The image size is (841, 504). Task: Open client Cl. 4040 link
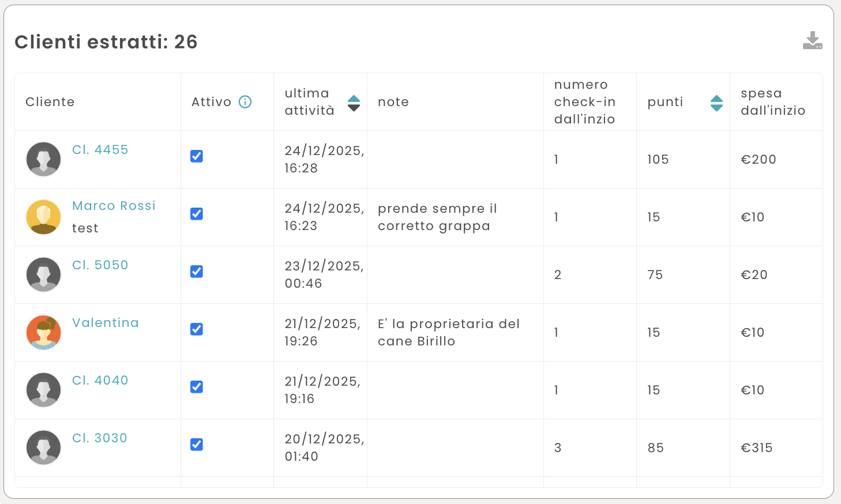tap(100, 381)
